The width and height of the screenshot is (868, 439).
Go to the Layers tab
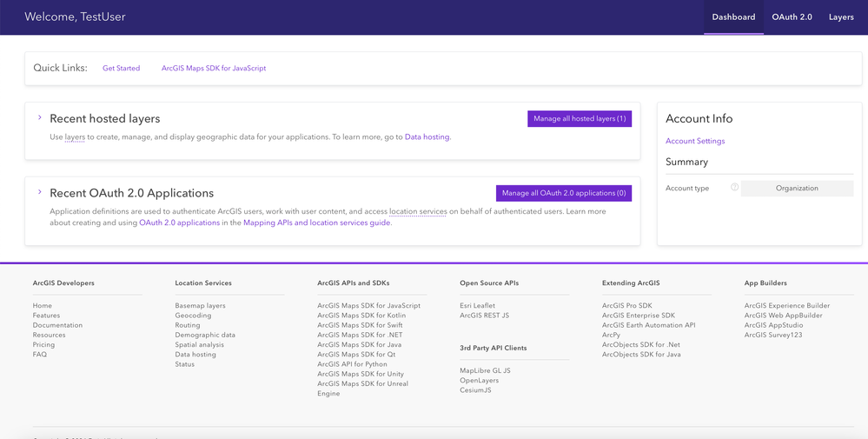[841, 17]
